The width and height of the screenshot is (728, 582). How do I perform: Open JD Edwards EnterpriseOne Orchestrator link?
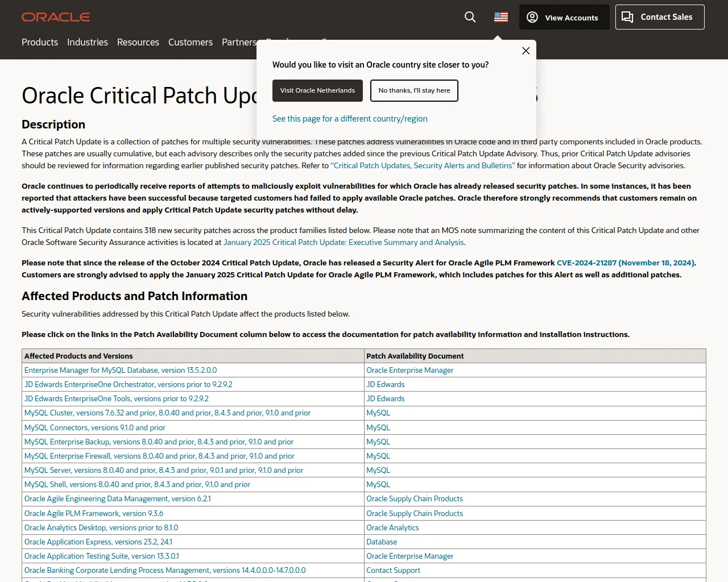point(129,384)
